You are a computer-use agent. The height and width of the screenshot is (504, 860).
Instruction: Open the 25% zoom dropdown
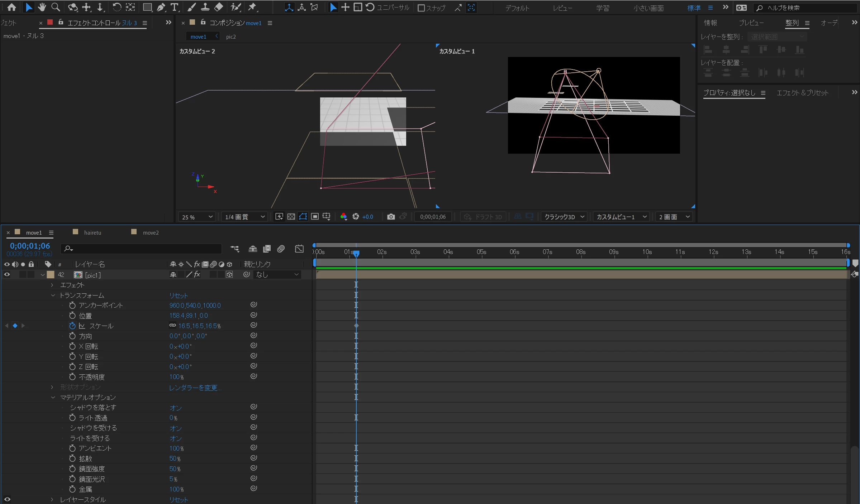(x=197, y=217)
